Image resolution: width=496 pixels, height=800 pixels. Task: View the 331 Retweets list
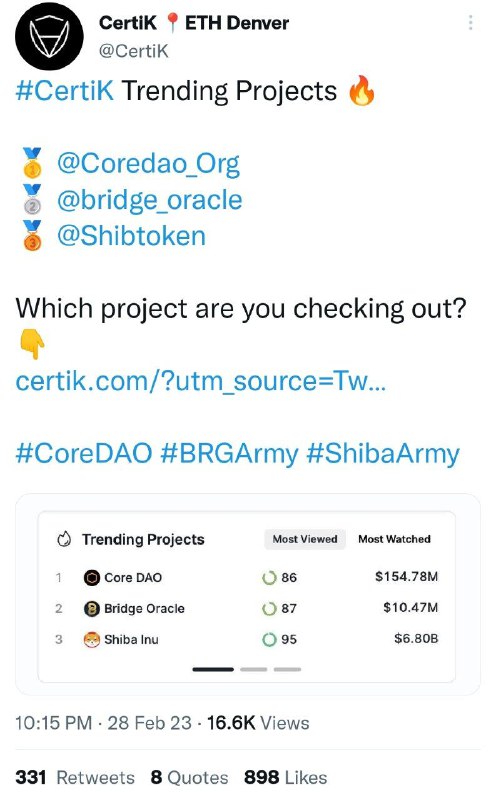tap(75, 778)
